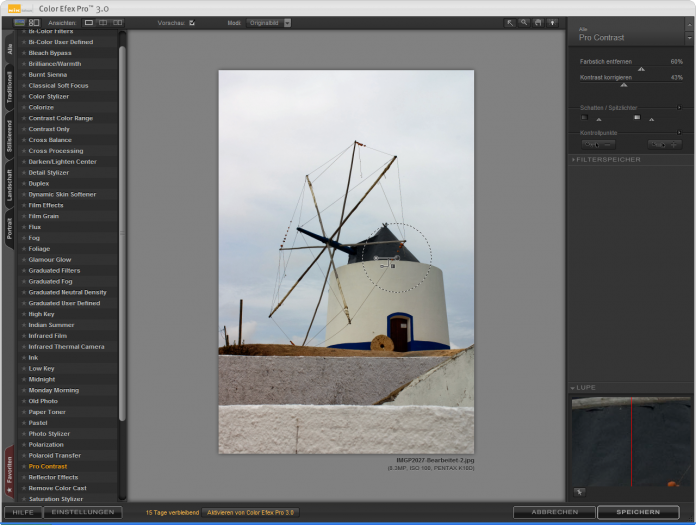Select the Infrared Film filter in the list
The image size is (696, 525).
click(48, 336)
